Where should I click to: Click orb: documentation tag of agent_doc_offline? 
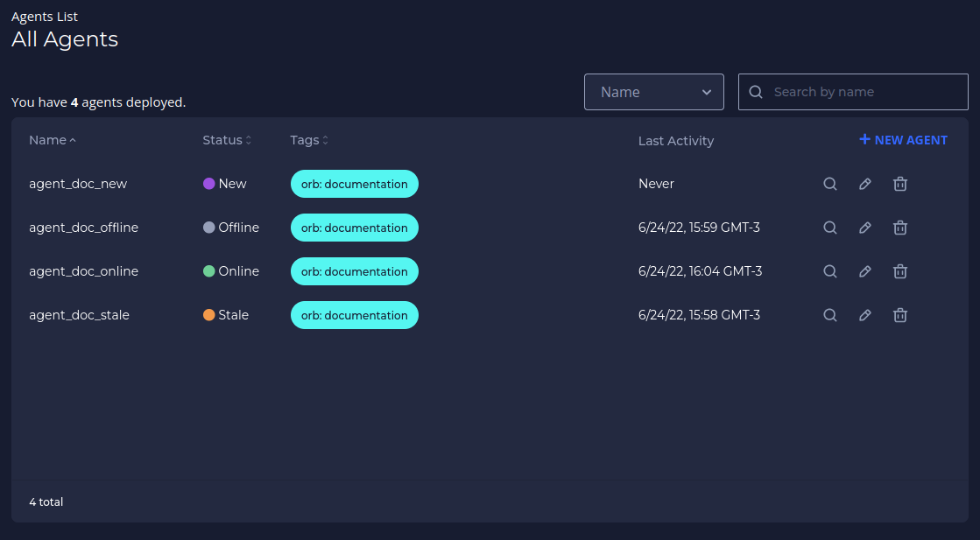point(355,228)
